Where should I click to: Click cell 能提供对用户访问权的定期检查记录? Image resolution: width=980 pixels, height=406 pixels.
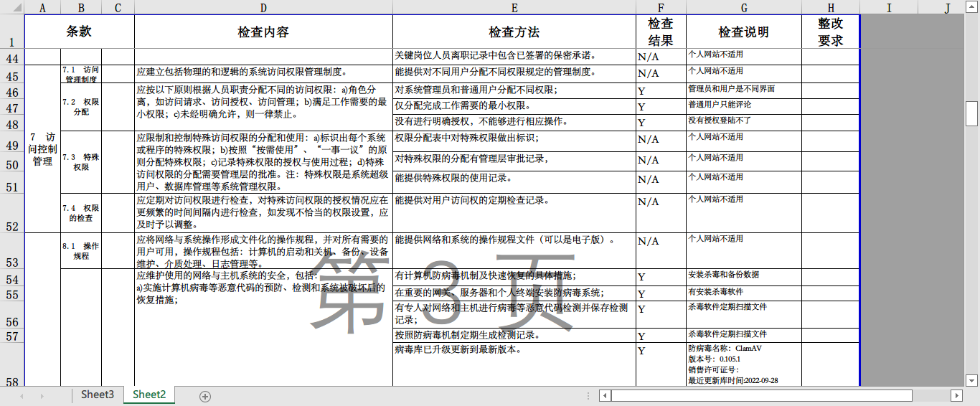[x=514, y=213]
